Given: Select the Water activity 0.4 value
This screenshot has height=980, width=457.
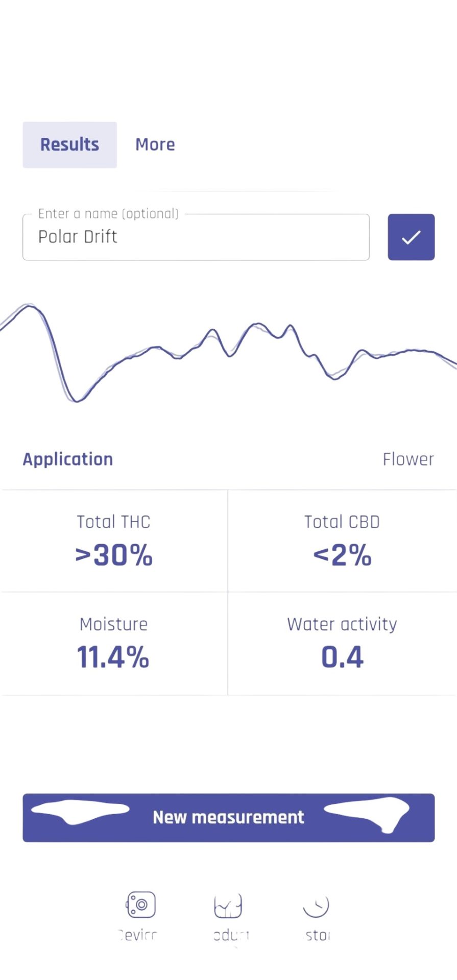Looking at the screenshot, I should click(x=342, y=657).
